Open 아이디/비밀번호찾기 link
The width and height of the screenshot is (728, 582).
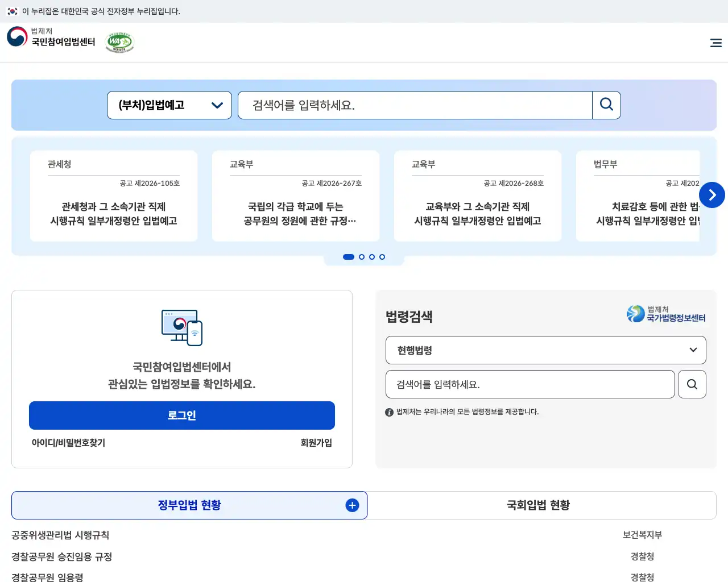tap(68, 443)
